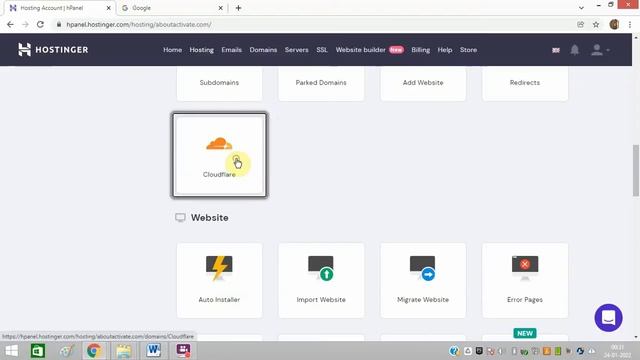Close the Google tab
The height and width of the screenshot is (360, 640).
(x=220, y=8)
